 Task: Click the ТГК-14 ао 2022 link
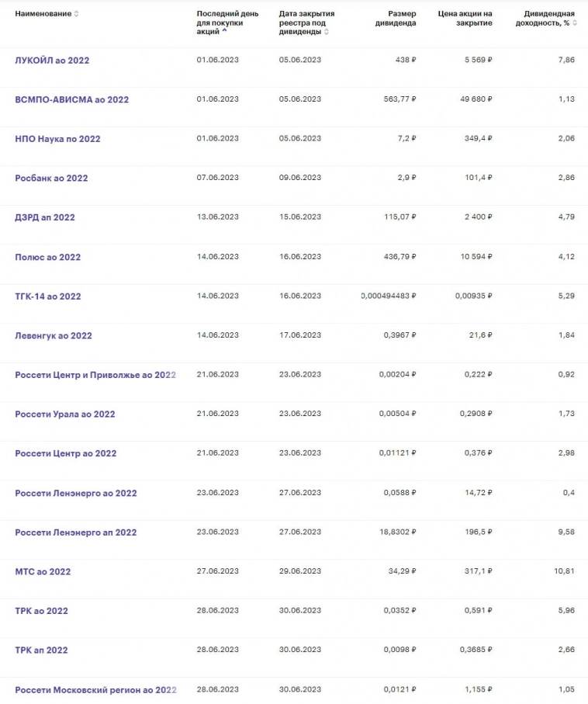(x=47, y=297)
